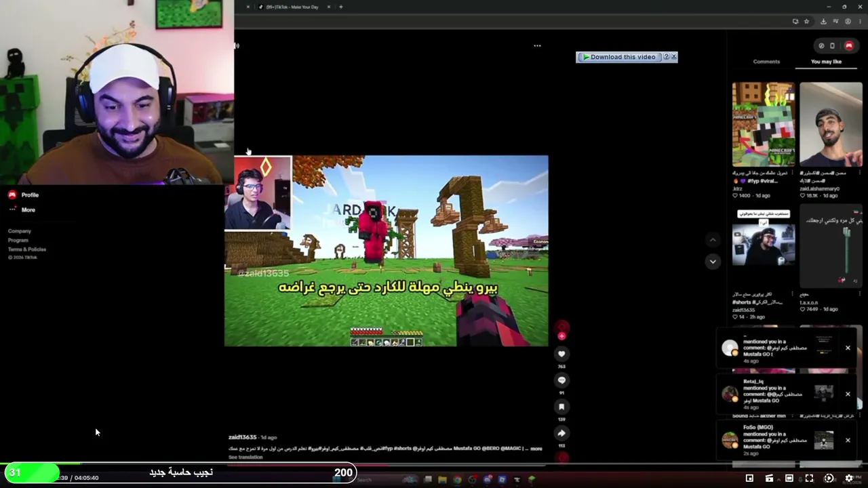Expand the More menu in sidebar
This screenshot has width=868, height=488.
click(x=28, y=210)
